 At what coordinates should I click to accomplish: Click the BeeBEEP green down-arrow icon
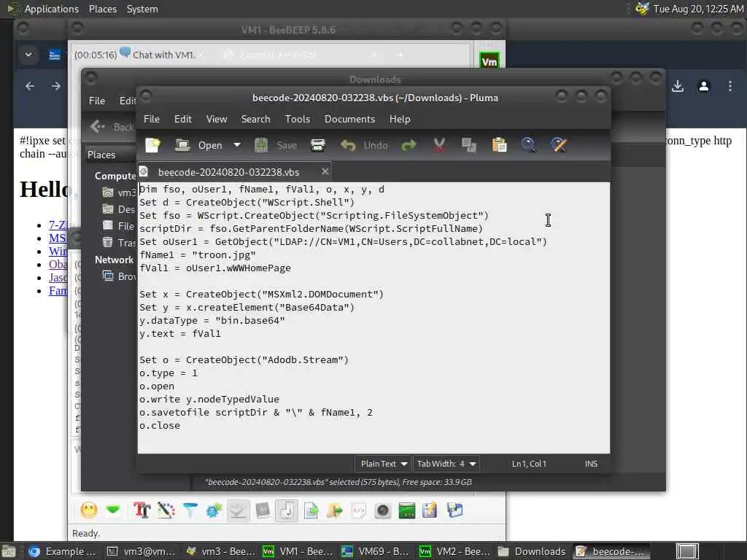point(113,510)
